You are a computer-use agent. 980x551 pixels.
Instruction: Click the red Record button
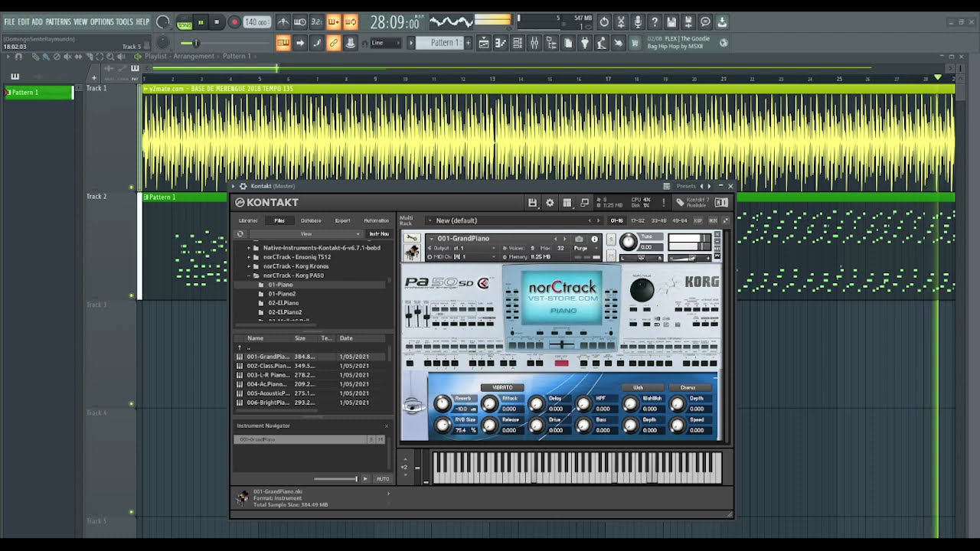click(x=234, y=22)
